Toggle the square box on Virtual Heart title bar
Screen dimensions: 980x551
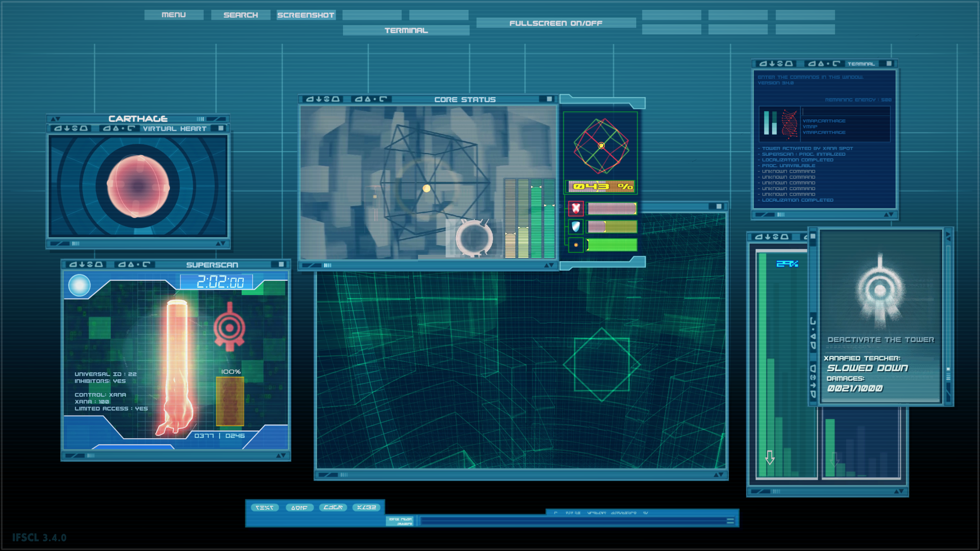tap(221, 128)
